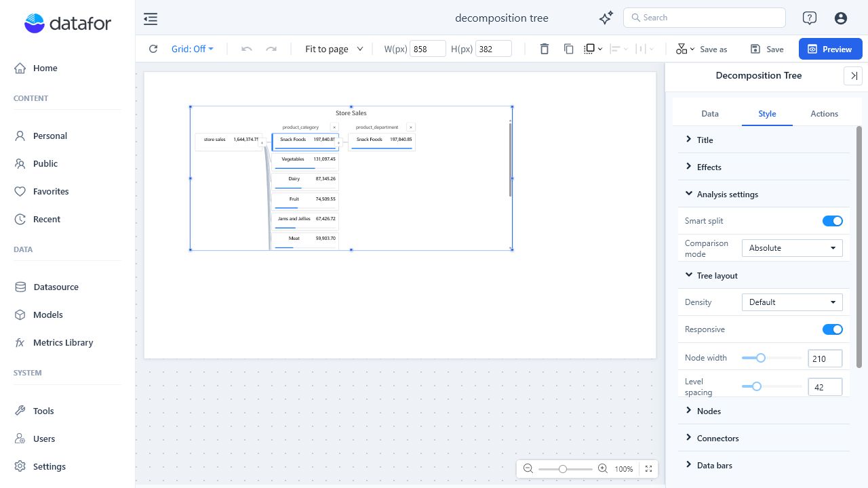Expand the Data bars section
This screenshot has width=868, height=488.
764,465
